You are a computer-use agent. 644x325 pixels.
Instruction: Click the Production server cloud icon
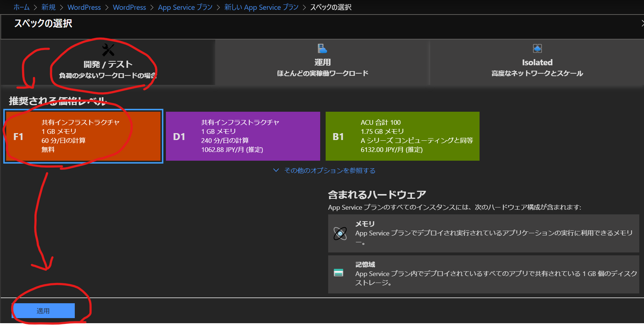pos(322,48)
